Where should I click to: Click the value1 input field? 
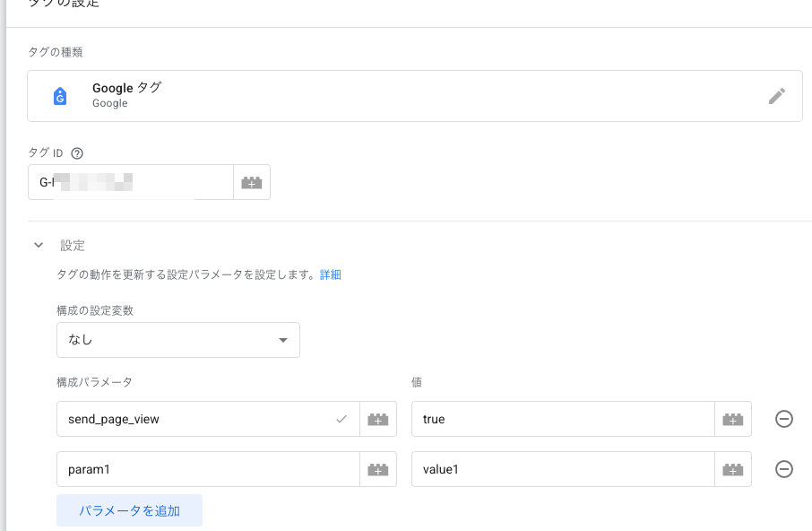click(563, 469)
